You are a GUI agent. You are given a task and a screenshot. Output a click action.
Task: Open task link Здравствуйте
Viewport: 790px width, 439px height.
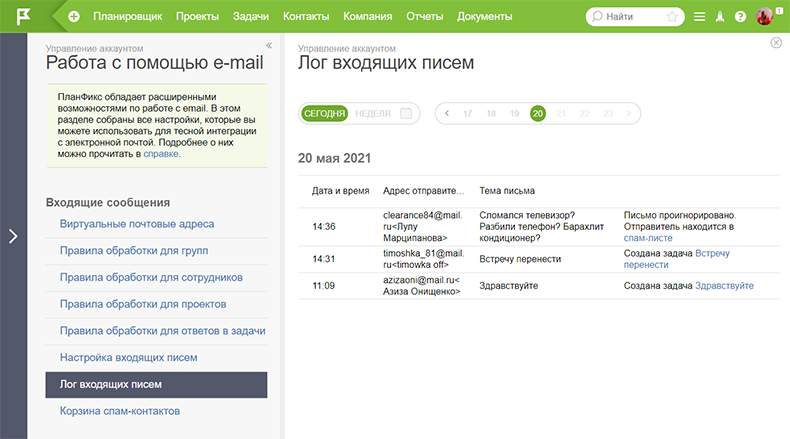[725, 286]
